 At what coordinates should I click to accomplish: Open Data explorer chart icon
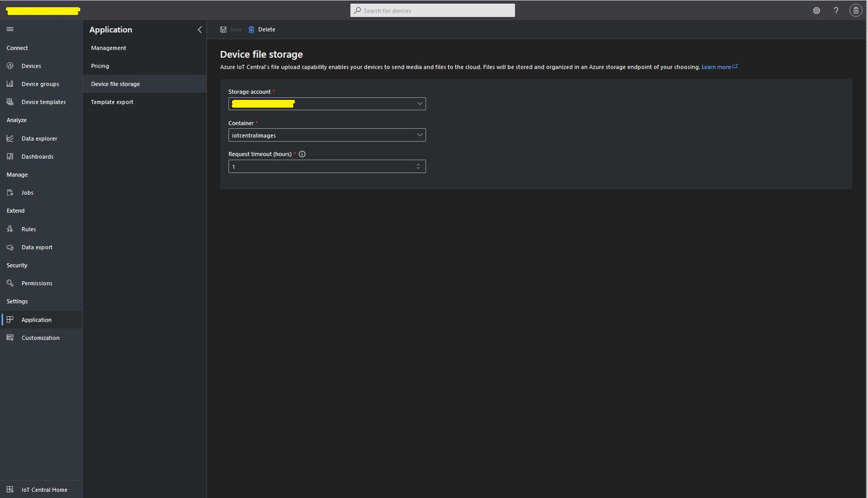pyautogui.click(x=10, y=139)
